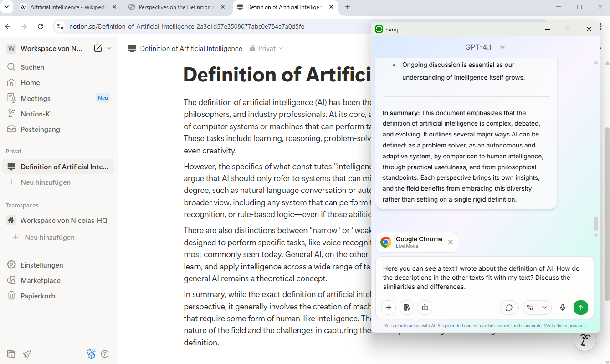Open Notion-KI in the sidebar
The height and width of the screenshot is (364, 610).
click(36, 114)
